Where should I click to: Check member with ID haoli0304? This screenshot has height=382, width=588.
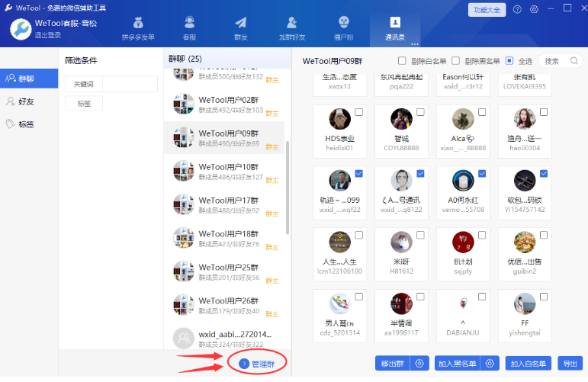pos(543,112)
